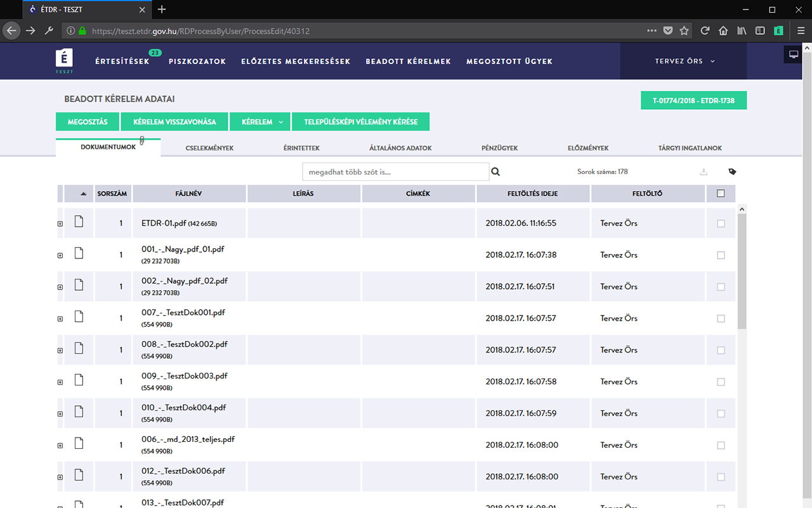Screen dimensions: 812x508
Task: Toggle the select-all checkbox in table header
Action: 721,194
